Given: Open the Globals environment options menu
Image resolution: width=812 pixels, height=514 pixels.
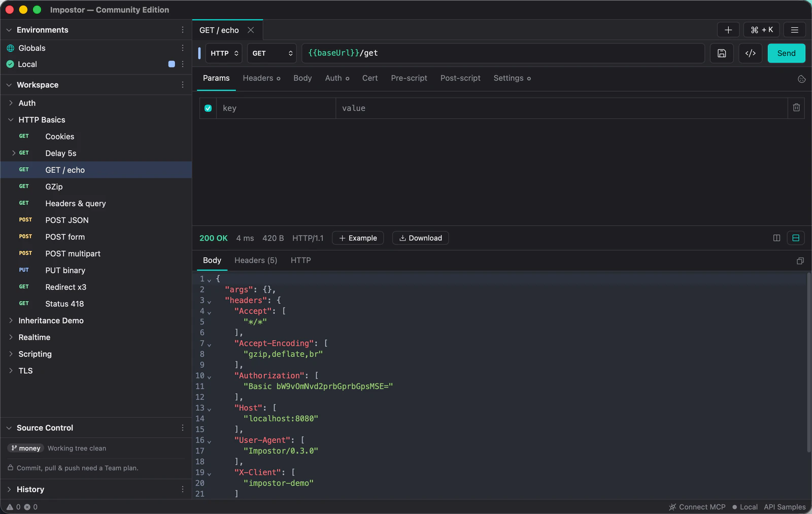Looking at the screenshot, I should coord(183,48).
